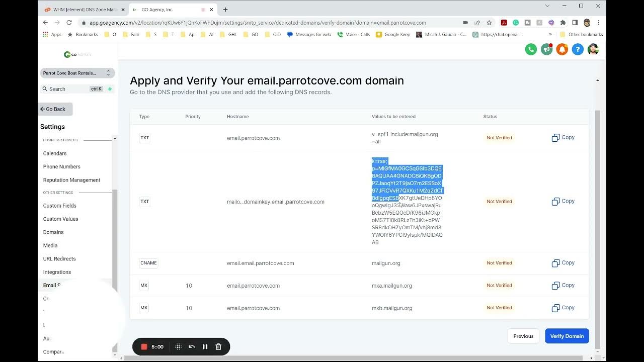The width and height of the screenshot is (644, 362).
Task: Open Media settings
Action: pos(50,245)
